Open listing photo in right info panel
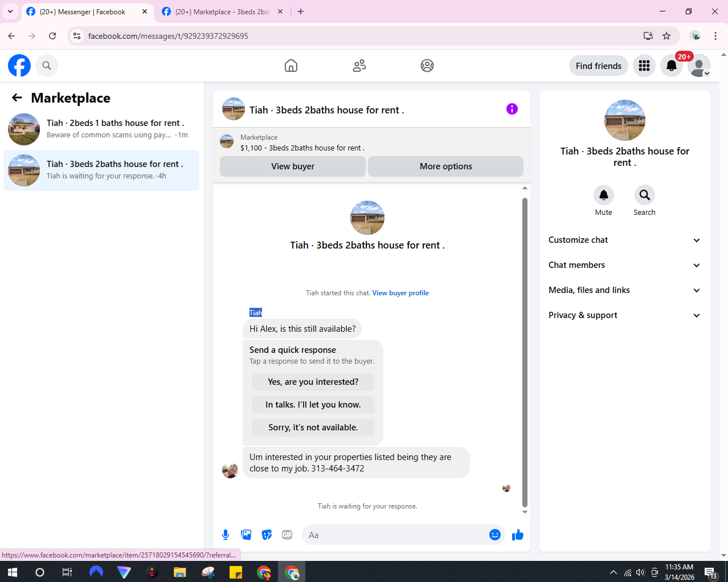This screenshot has width=728, height=582. tap(625, 120)
